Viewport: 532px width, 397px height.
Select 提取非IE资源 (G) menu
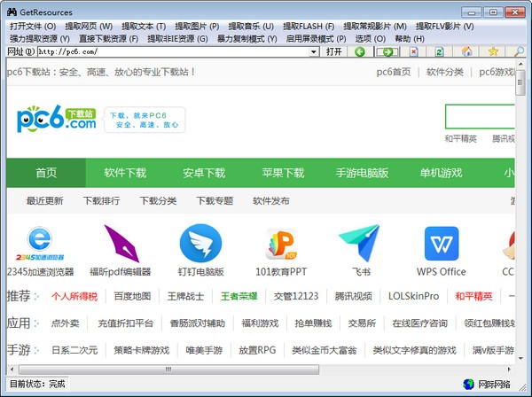coord(177,39)
